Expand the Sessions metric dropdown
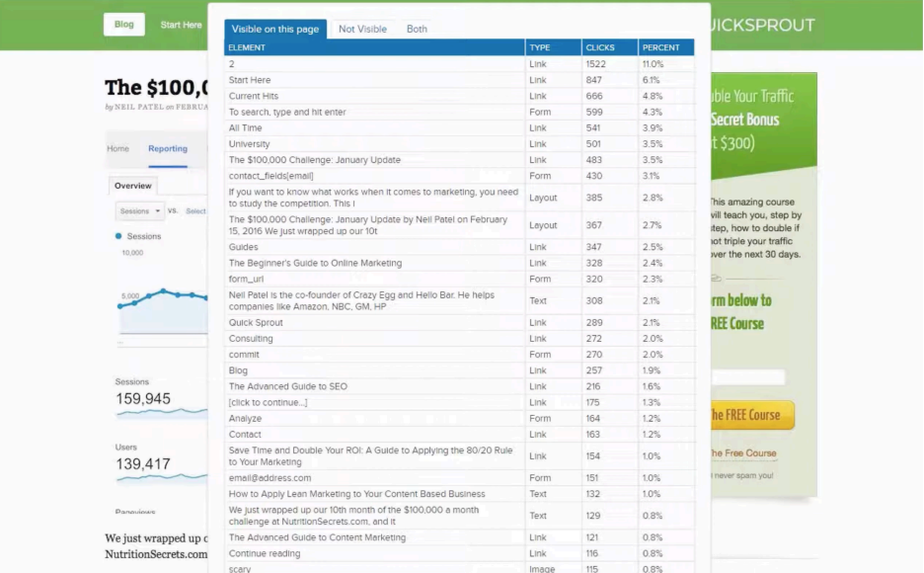This screenshot has height=573, width=924. (139, 211)
